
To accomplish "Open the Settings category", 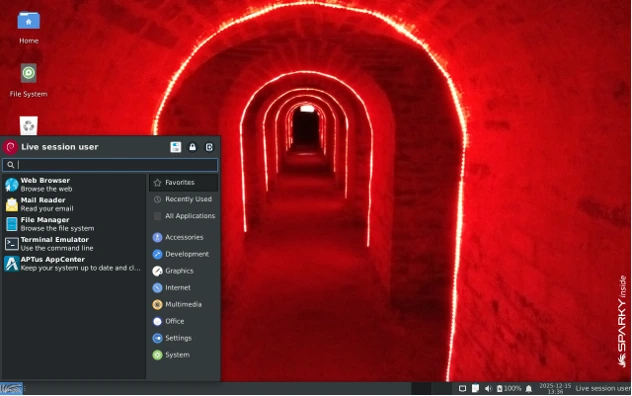I will 184,338.
